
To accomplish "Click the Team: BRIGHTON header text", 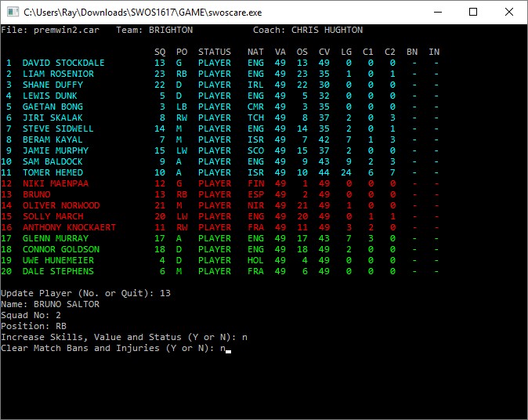I will click(154, 30).
